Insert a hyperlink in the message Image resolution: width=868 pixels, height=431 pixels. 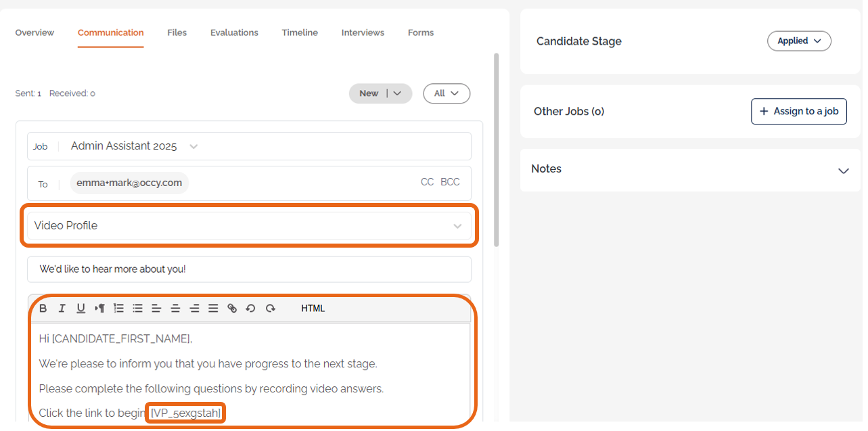click(232, 309)
